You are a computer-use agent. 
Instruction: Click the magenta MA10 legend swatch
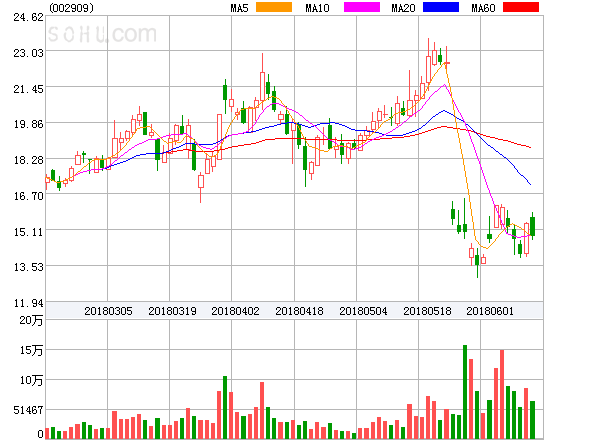coord(362,7)
